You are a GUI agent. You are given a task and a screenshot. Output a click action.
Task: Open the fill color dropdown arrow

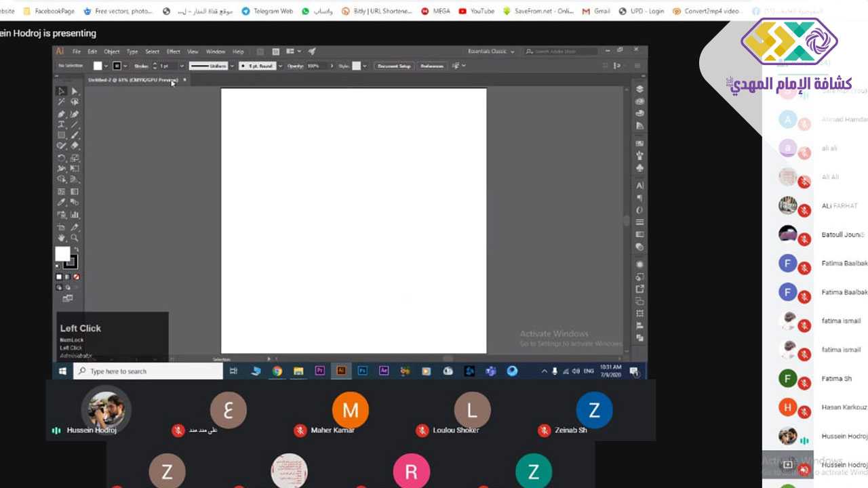pyautogui.click(x=106, y=66)
